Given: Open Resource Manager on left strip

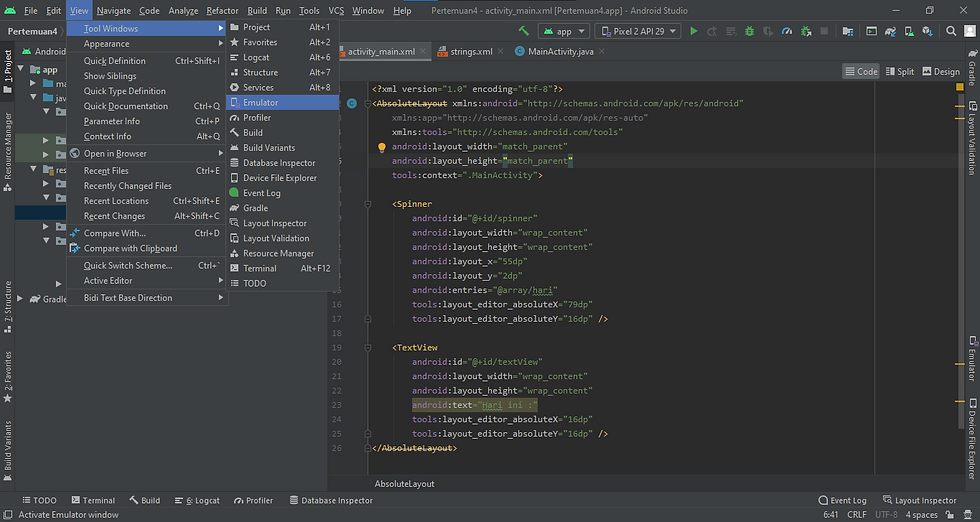Looking at the screenshot, I should tap(8, 151).
